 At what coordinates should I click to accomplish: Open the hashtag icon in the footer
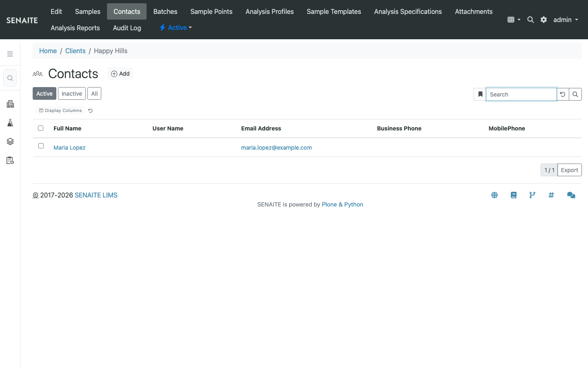coord(551,195)
